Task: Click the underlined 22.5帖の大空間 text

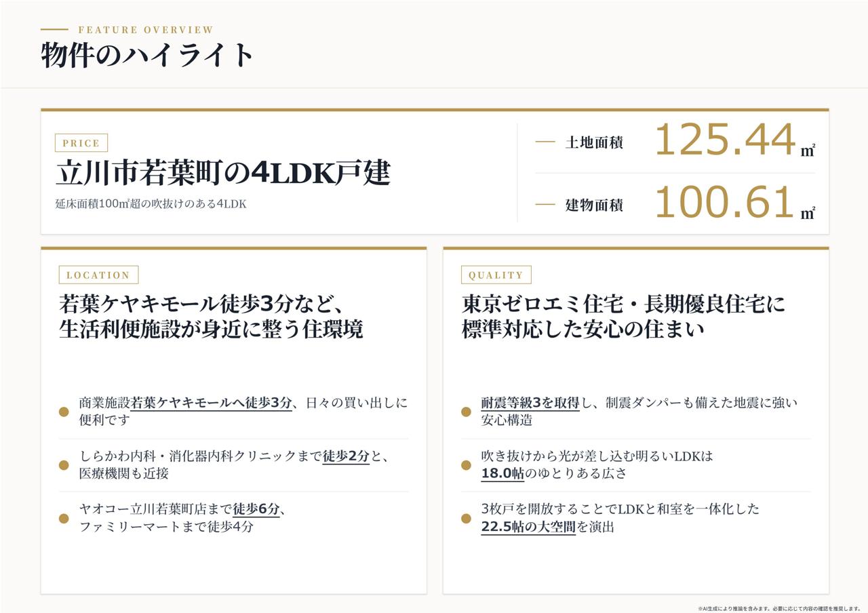Action: pos(528,527)
